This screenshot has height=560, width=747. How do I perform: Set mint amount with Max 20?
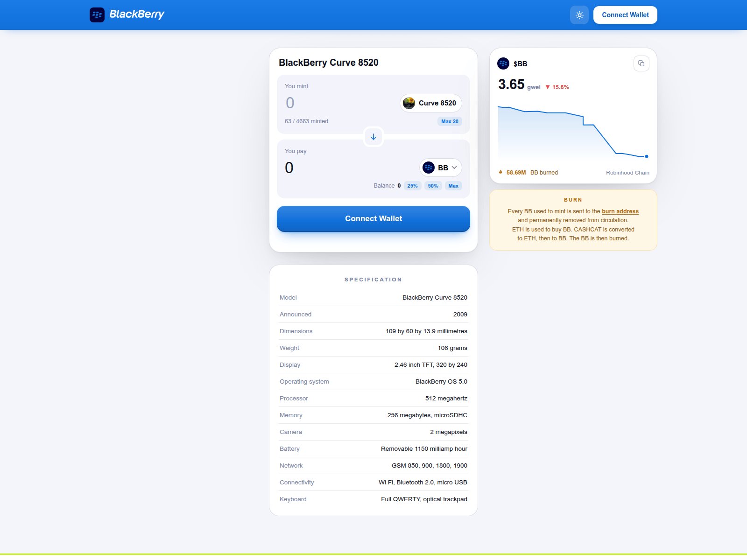coord(450,121)
